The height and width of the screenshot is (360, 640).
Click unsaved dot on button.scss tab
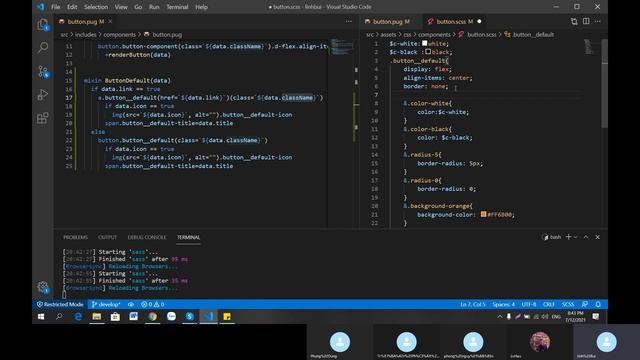tap(479, 22)
